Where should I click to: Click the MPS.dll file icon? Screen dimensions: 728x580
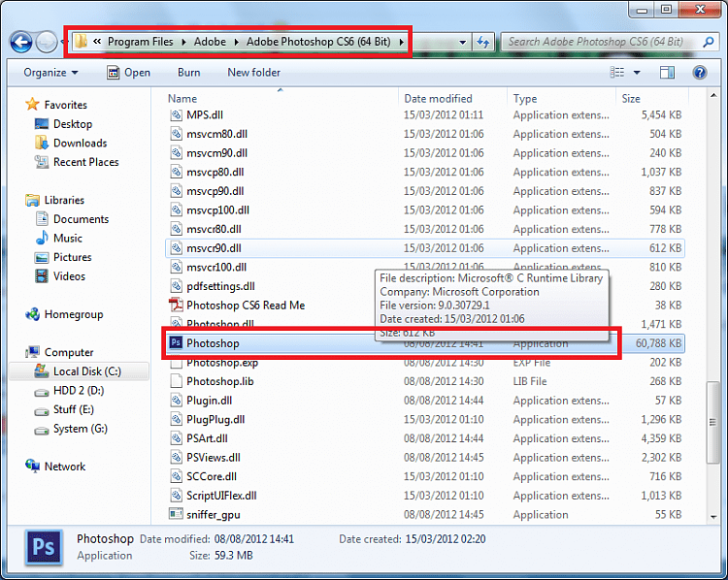click(x=176, y=114)
